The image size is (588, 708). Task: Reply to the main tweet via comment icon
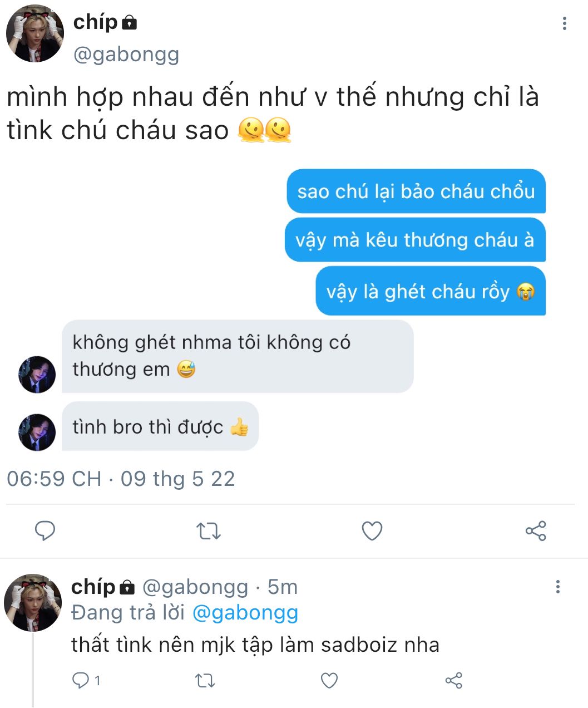coord(45,531)
